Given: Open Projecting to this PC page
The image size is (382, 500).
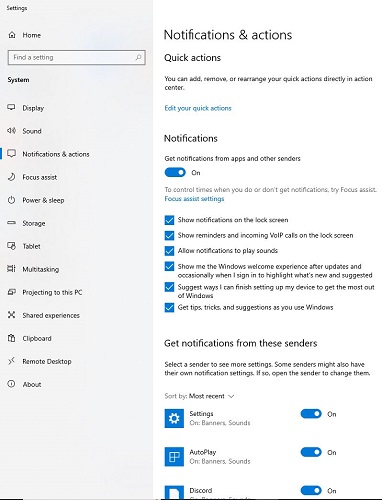Looking at the screenshot, I should [x=52, y=292].
